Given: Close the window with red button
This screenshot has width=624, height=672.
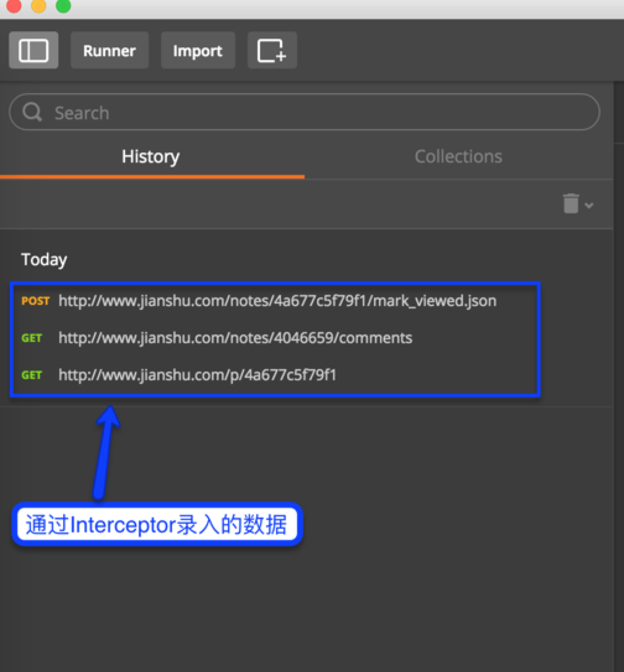Looking at the screenshot, I should pos(14,5).
